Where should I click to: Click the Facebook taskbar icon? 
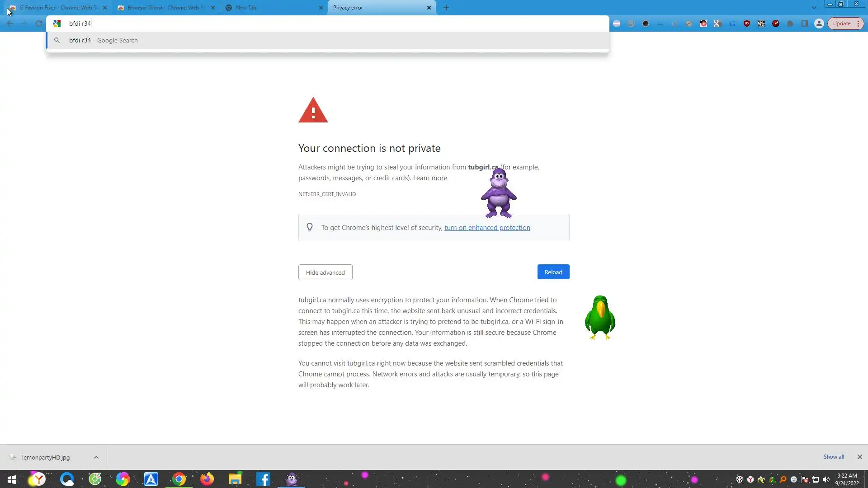pos(263,479)
